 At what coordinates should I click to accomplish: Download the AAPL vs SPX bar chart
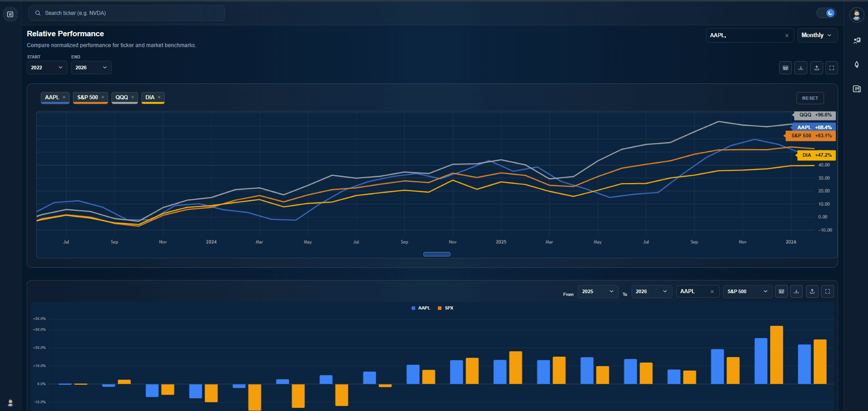(x=796, y=291)
